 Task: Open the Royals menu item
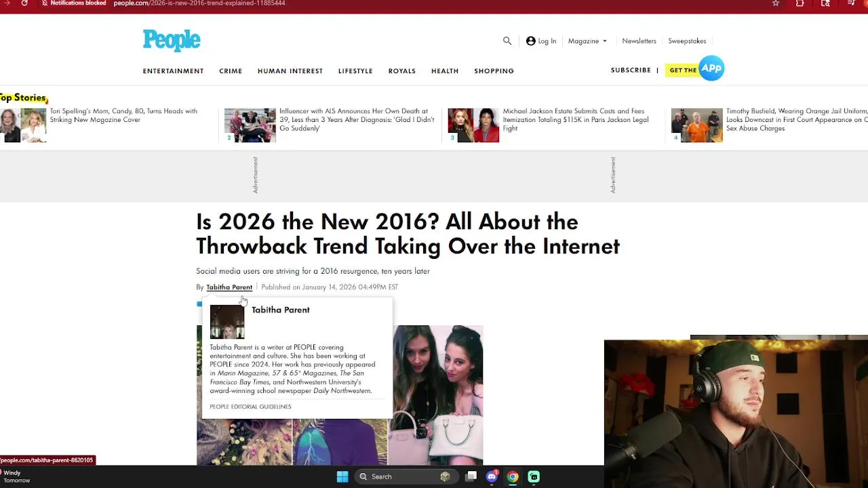point(401,70)
